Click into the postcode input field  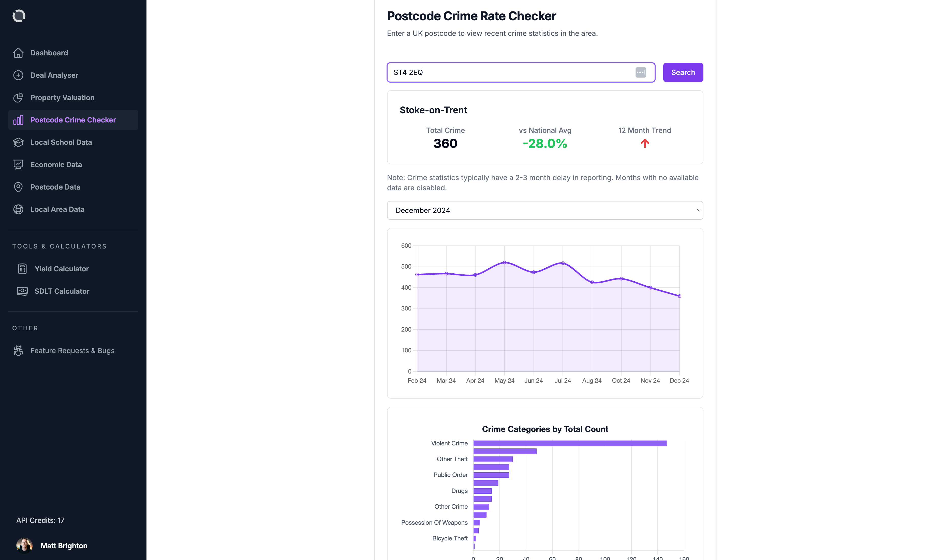click(x=510, y=72)
